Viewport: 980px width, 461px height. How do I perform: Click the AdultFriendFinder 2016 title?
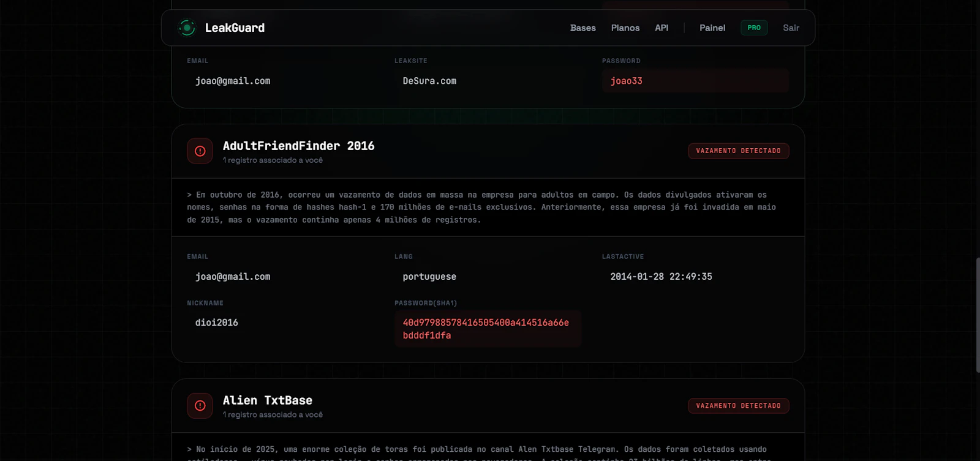(x=298, y=146)
